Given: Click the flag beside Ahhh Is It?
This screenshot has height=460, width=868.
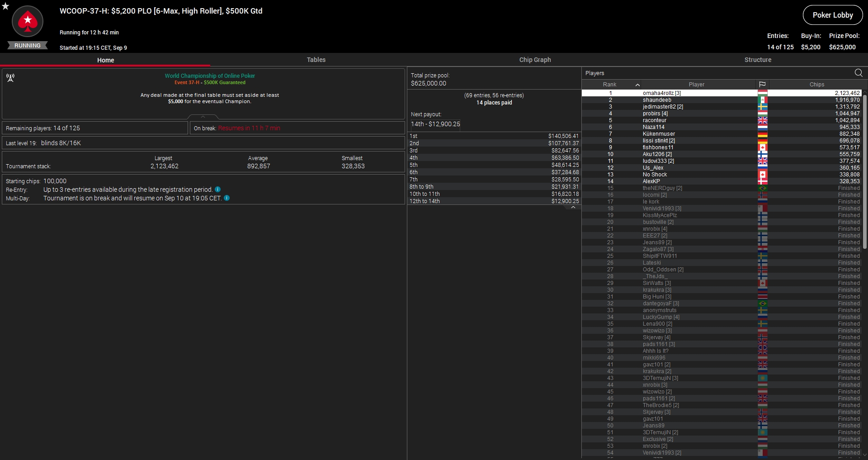Looking at the screenshot, I should (x=763, y=351).
